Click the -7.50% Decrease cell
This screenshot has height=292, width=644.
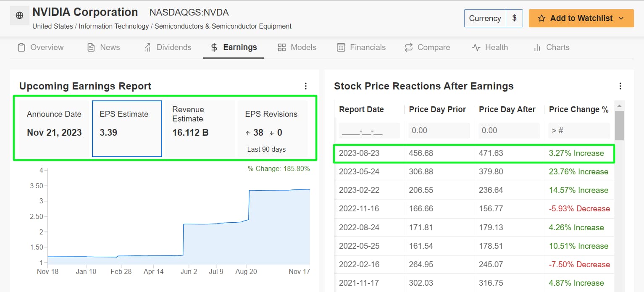pyautogui.click(x=579, y=265)
